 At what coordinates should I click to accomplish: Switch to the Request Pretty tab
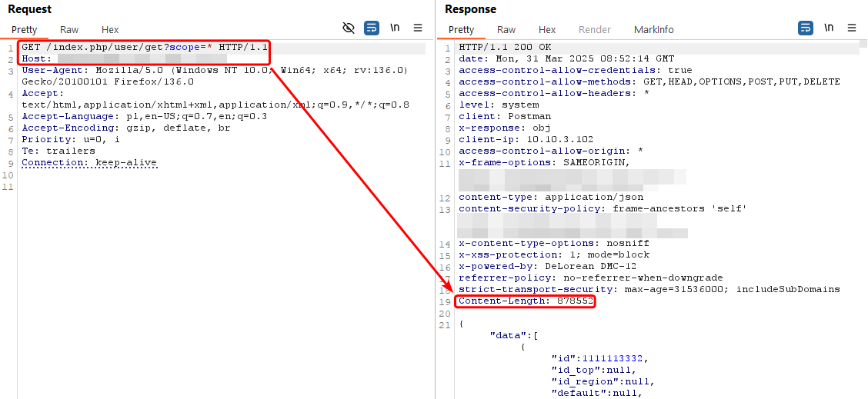(x=25, y=30)
